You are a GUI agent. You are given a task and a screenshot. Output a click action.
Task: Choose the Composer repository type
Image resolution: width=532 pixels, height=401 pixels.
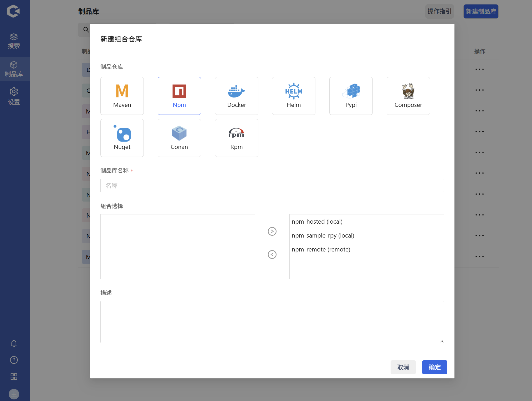[x=408, y=96]
